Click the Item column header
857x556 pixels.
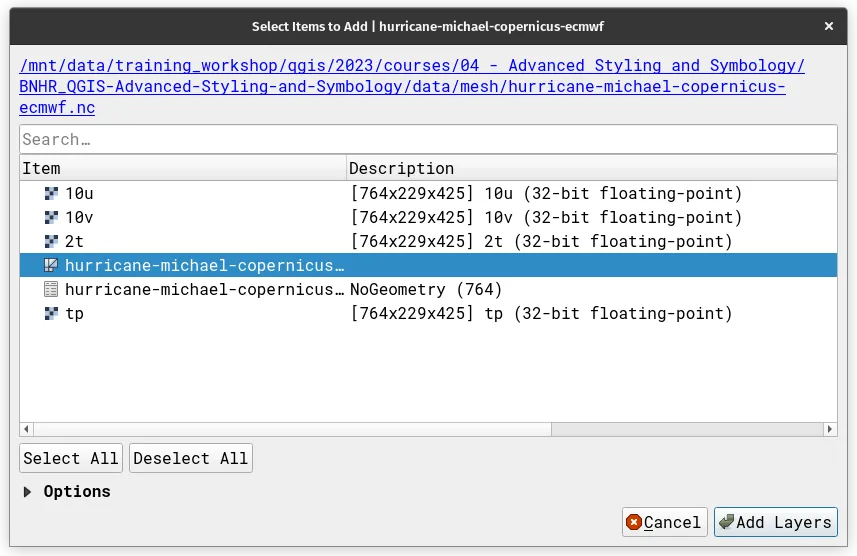tap(183, 168)
